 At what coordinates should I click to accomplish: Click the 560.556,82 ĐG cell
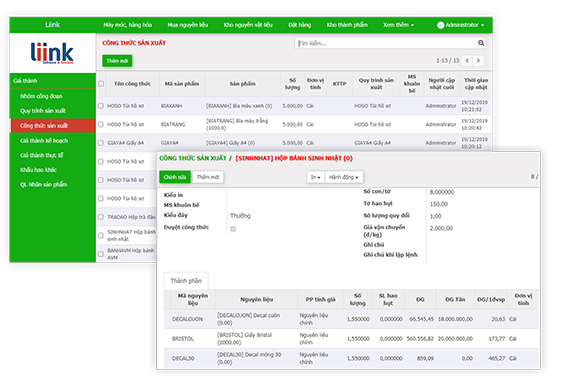click(x=420, y=339)
